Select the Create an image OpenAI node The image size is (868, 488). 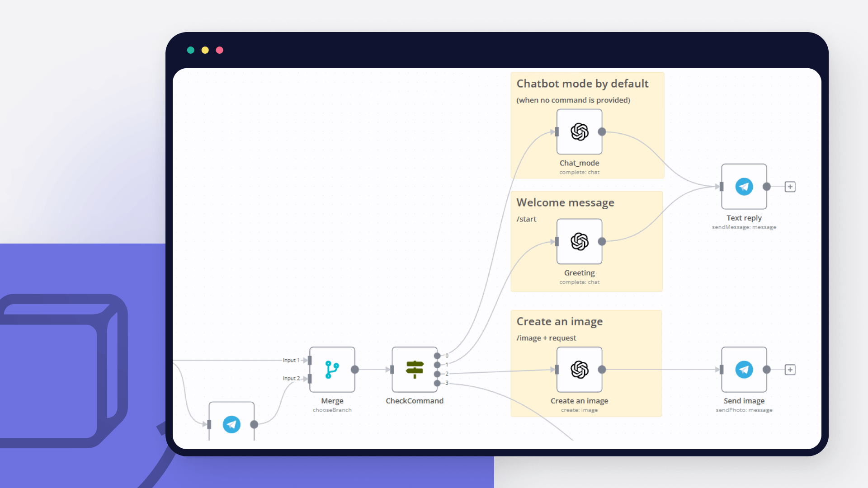point(579,370)
